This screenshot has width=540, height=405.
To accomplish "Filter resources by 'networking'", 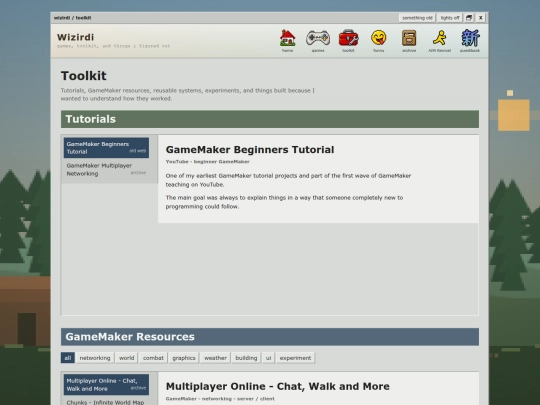I will coord(95,358).
